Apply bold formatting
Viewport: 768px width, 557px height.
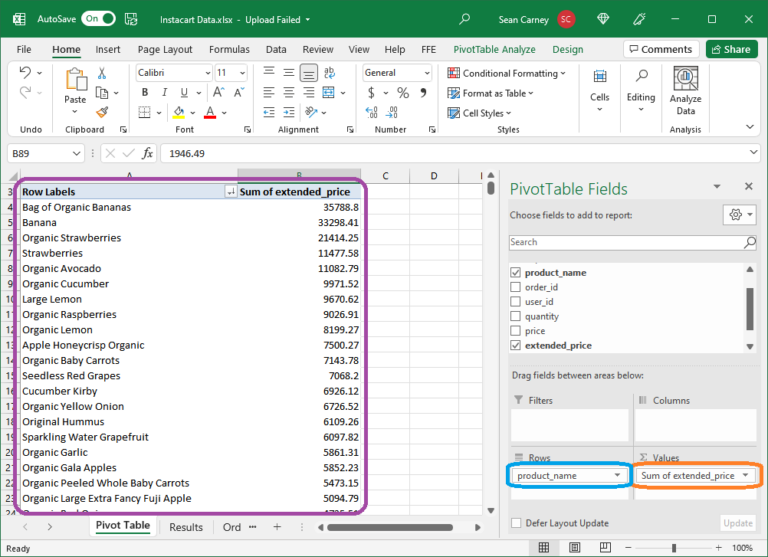[x=145, y=93]
